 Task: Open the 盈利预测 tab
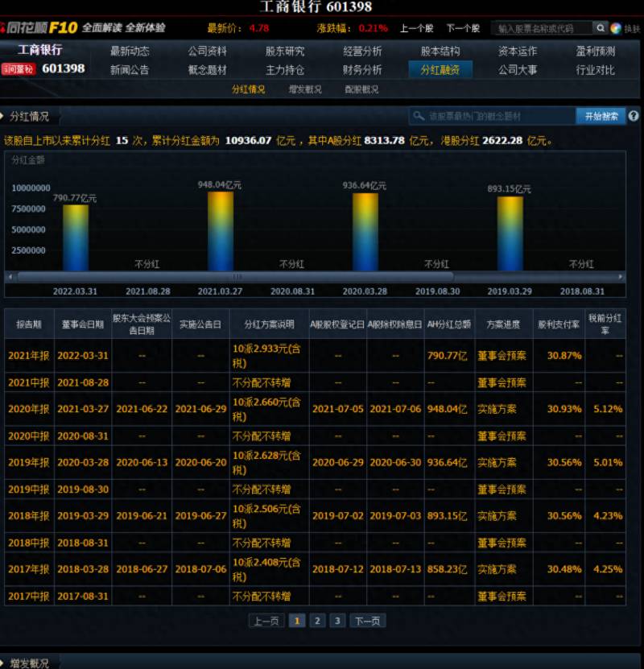click(x=596, y=52)
